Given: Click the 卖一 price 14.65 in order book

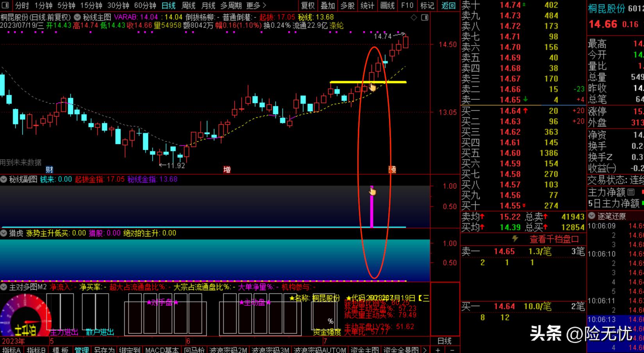Looking at the screenshot, I should [x=510, y=100].
